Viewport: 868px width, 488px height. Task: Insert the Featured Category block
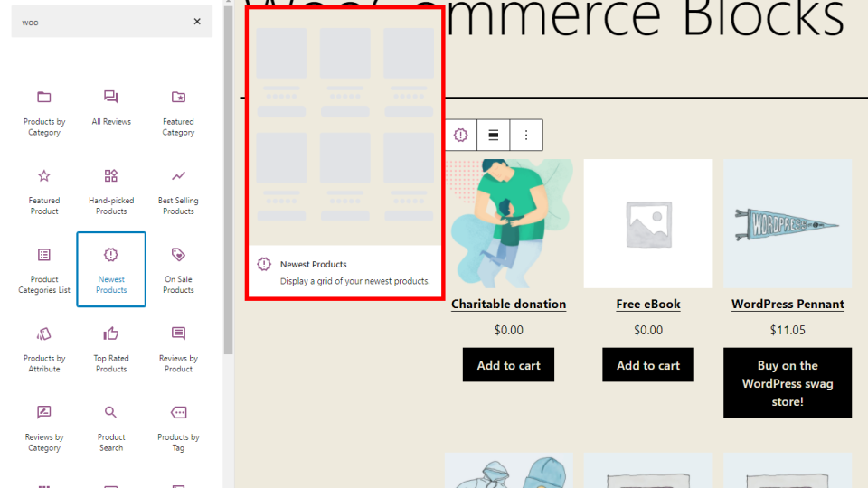(x=178, y=113)
